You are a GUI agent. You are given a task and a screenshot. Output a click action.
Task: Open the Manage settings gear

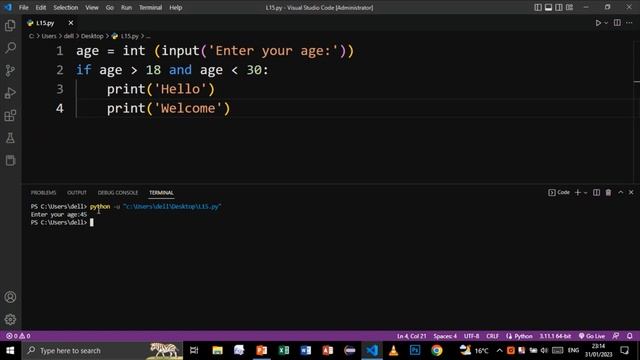point(10,319)
